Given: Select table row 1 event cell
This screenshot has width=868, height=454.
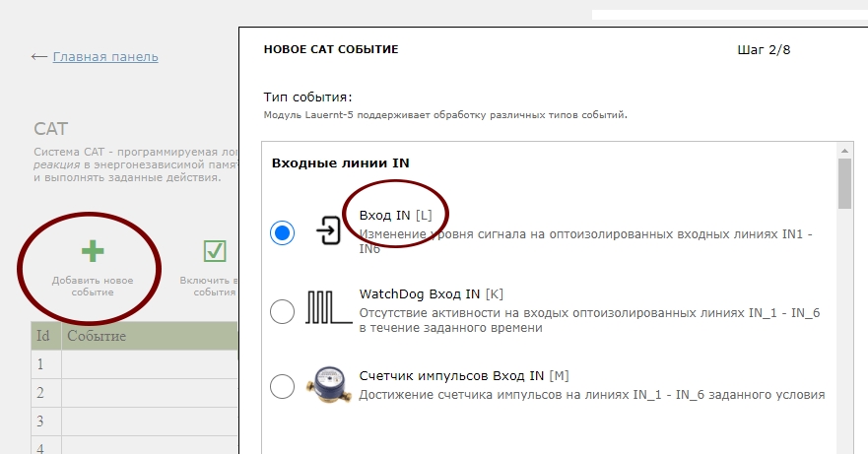Looking at the screenshot, I should click(x=148, y=364).
